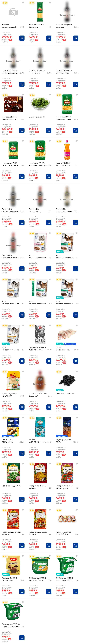Add Салат Руккола to the cart
Image resolution: width=90 pixels, height=644 pixels.
pyautogui.click(x=49, y=130)
